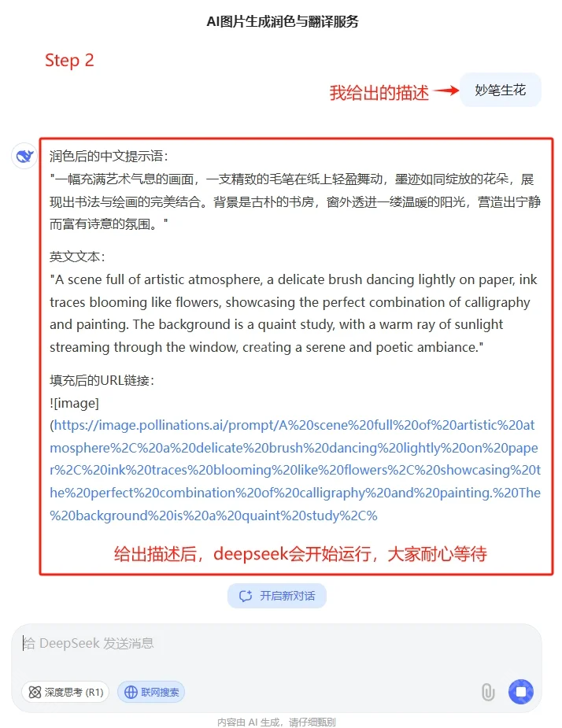Click the red arrow pointing to the bubble
The image size is (562, 728).
point(446,91)
